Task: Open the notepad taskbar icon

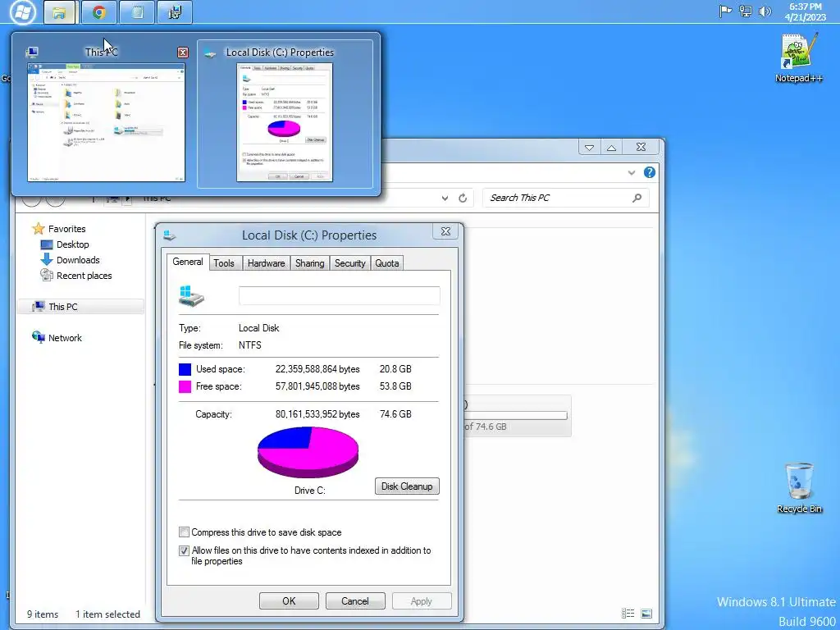Action: (137, 12)
